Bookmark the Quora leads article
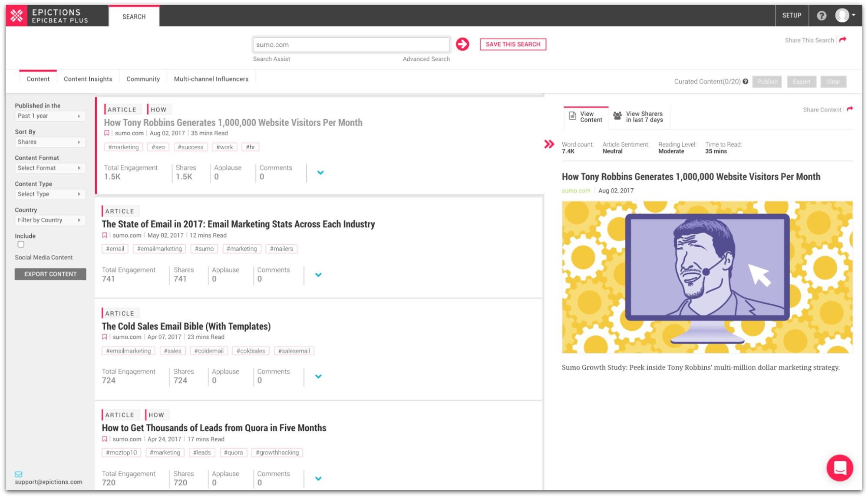Viewport: 868px width, 498px height. point(105,439)
